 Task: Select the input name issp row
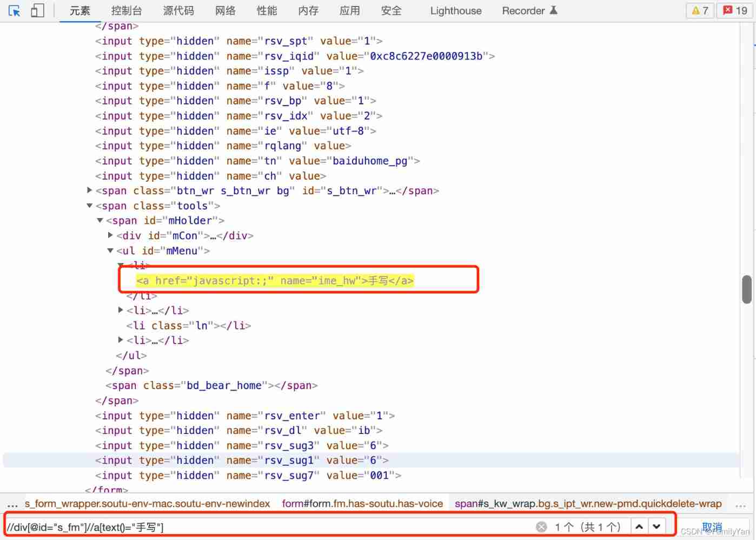229,71
